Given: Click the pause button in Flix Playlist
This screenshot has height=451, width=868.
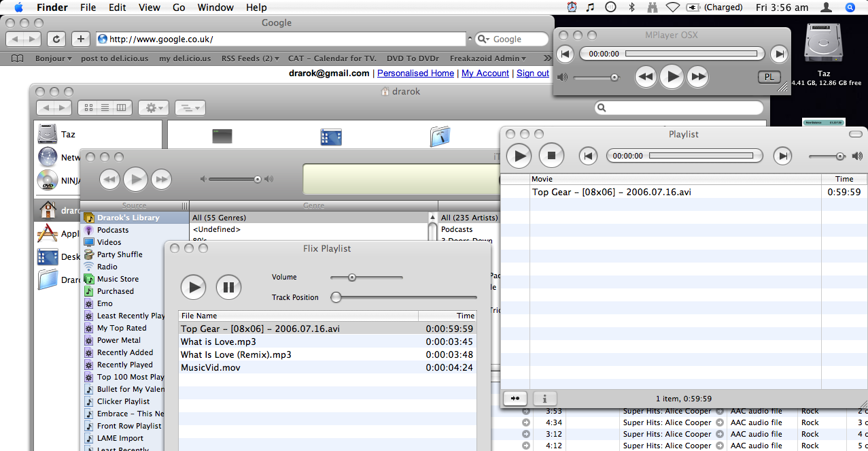Looking at the screenshot, I should click(x=228, y=287).
